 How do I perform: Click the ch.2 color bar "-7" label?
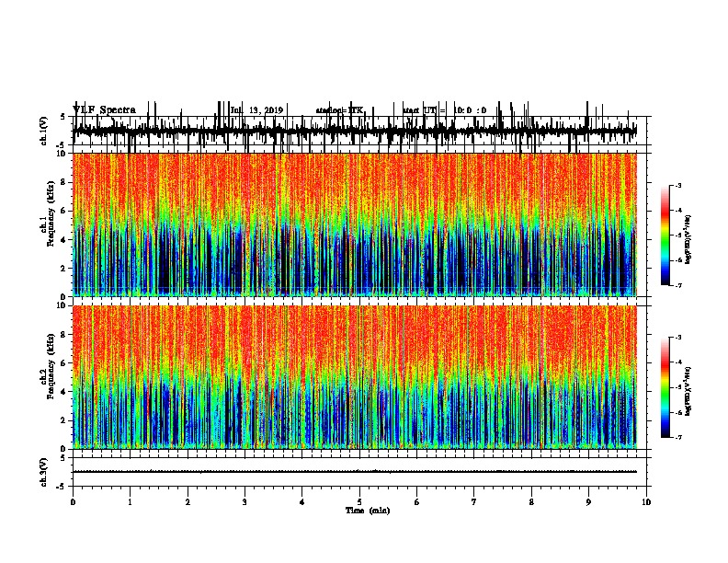pos(677,437)
